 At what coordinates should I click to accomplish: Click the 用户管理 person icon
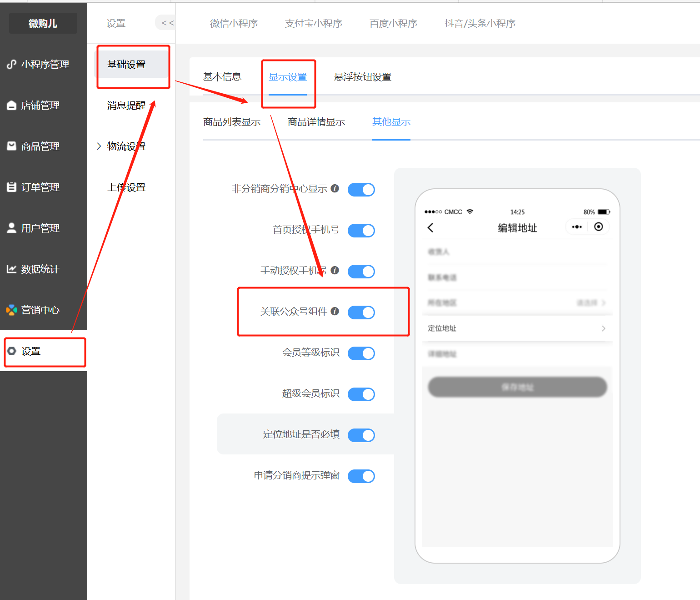point(11,228)
